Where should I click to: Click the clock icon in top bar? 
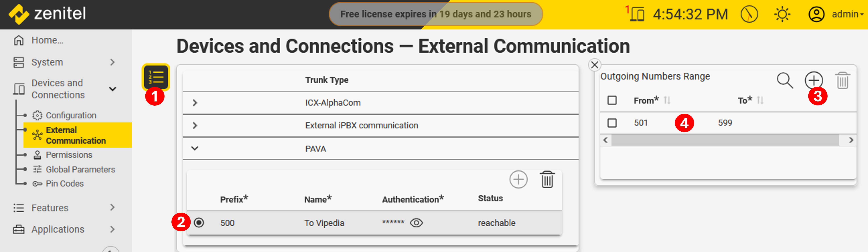pos(749,14)
